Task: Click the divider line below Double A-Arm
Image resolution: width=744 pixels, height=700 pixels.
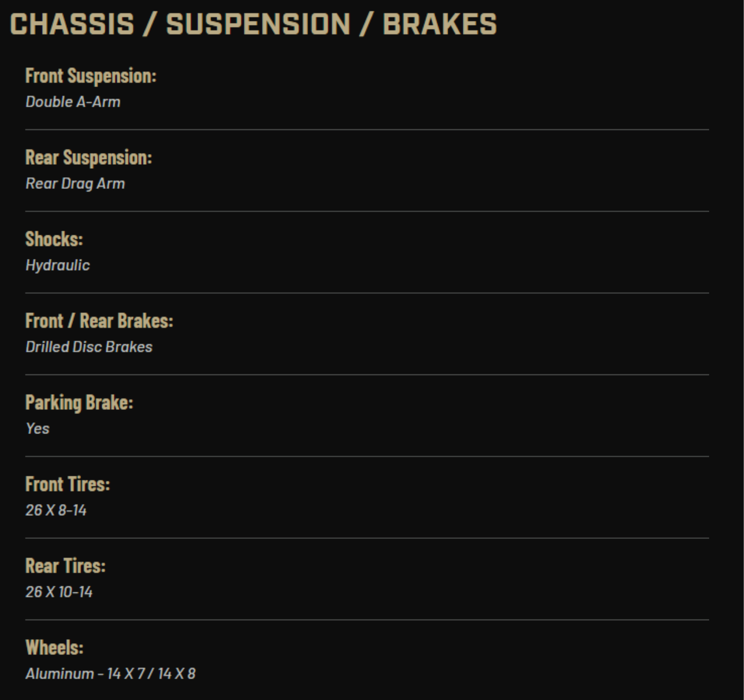Action: pos(367,130)
